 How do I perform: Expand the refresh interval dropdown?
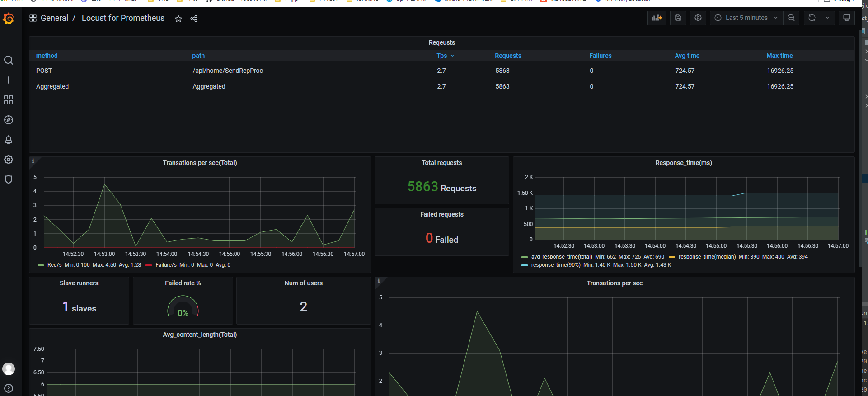point(827,18)
